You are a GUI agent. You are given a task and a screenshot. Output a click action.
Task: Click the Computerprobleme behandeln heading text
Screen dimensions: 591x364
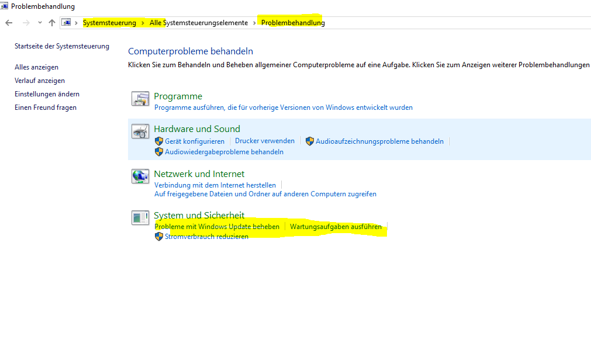(x=191, y=51)
